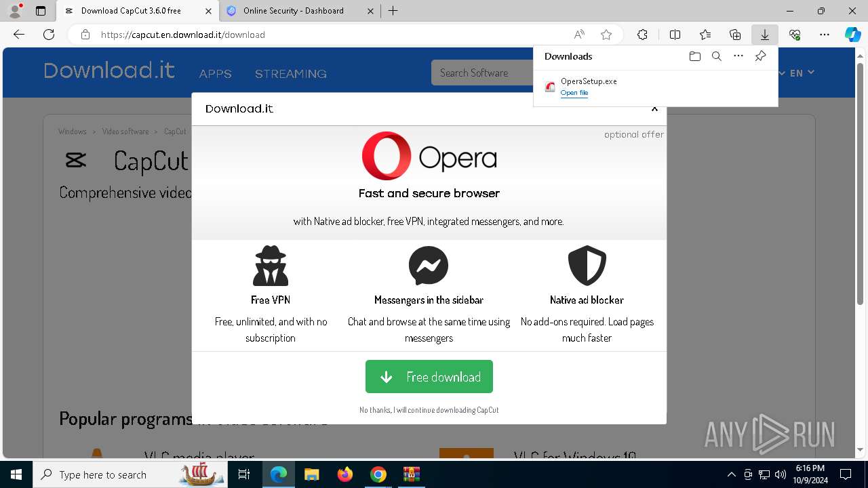868x488 pixels.
Task: Open Split screen icon in toolbar
Action: [675, 35]
